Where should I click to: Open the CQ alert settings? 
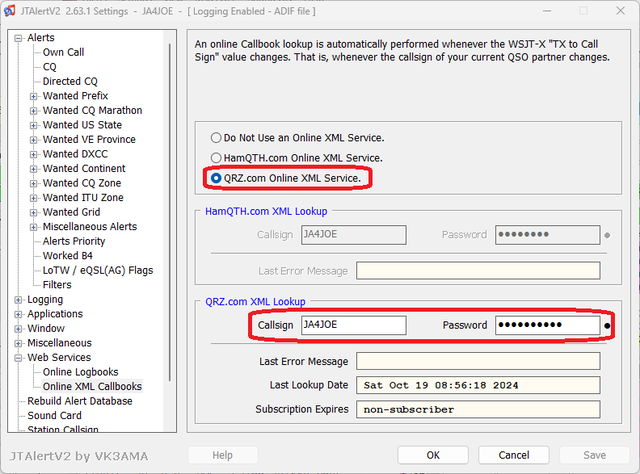pos(49,67)
